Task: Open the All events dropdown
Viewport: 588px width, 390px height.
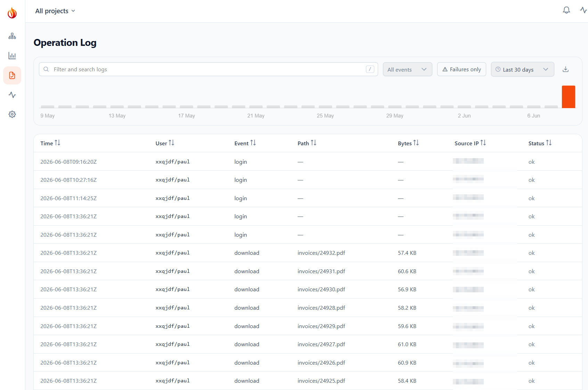Action: [408, 69]
